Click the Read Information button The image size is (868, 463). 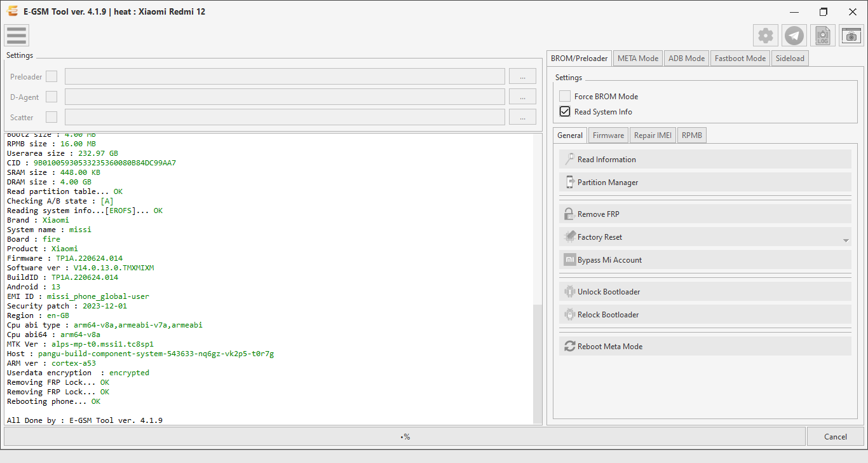[705, 159]
